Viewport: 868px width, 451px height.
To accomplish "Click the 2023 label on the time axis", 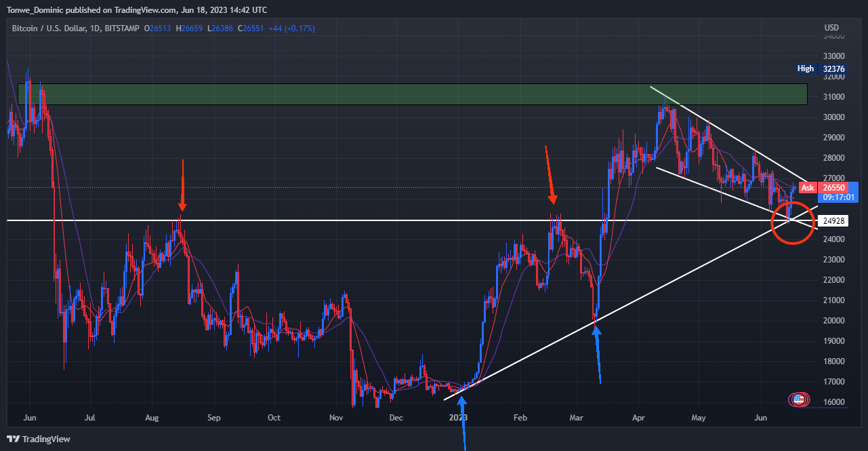I will [x=459, y=418].
